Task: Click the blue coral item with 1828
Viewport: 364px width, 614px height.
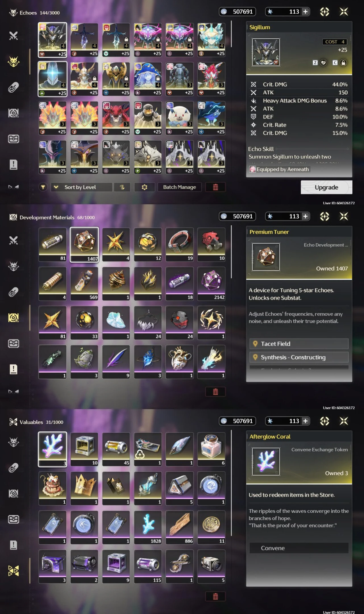Action: 148,527
